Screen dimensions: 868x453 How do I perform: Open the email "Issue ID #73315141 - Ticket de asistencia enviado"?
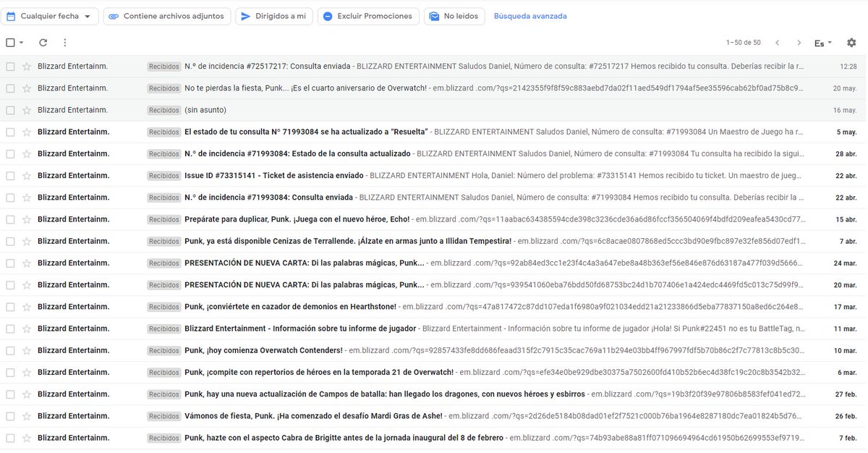tap(273, 175)
